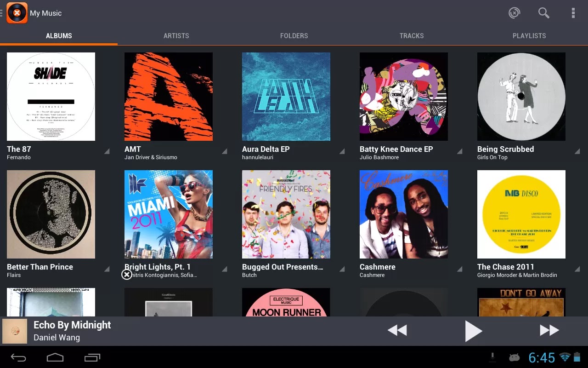Viewport: 588px width, 368px height.
Task: Expand options arrow for Cashmere
Action: click(x=460, y=269)
